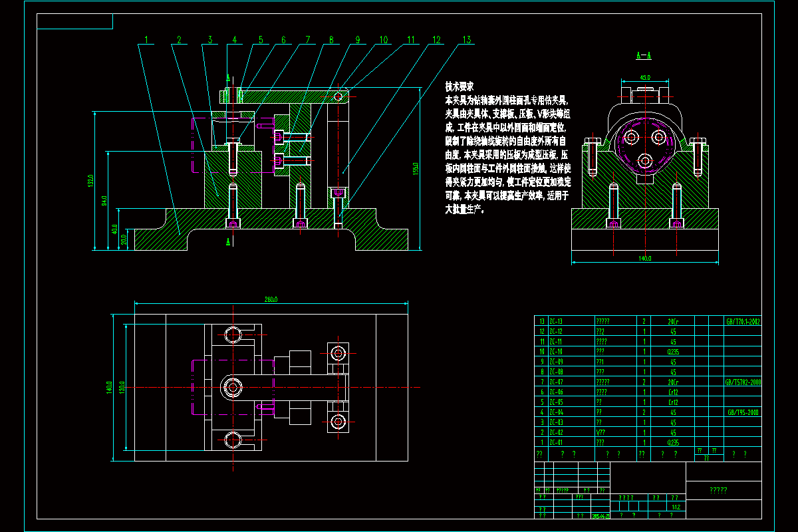
Task: Click the 155.0 overall height dimension
Action: coord(416,168)
